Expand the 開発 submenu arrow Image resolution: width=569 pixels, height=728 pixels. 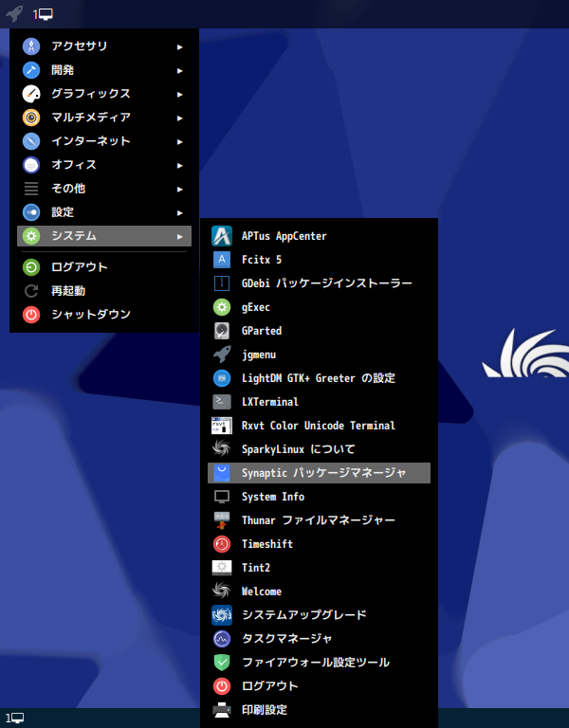(x=180, y=70)
